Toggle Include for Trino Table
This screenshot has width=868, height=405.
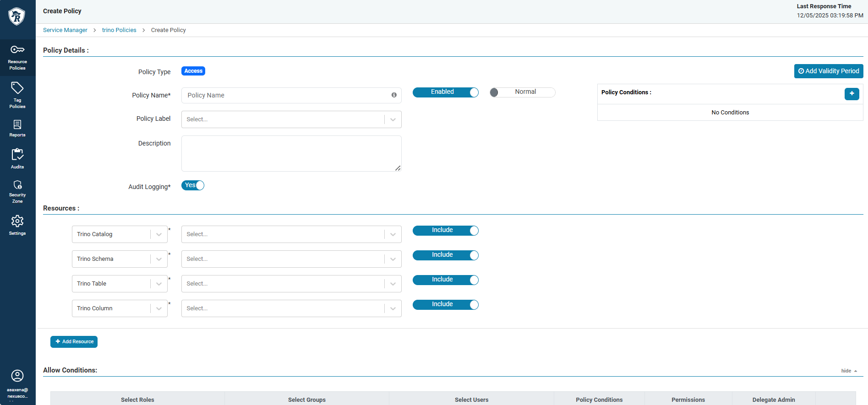446,280
